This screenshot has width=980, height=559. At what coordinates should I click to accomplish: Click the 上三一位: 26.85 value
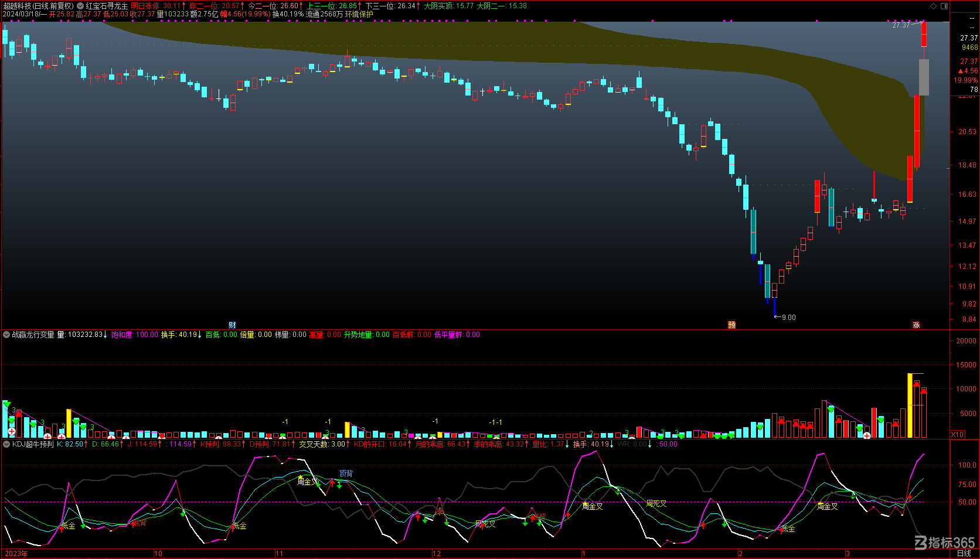332,6
